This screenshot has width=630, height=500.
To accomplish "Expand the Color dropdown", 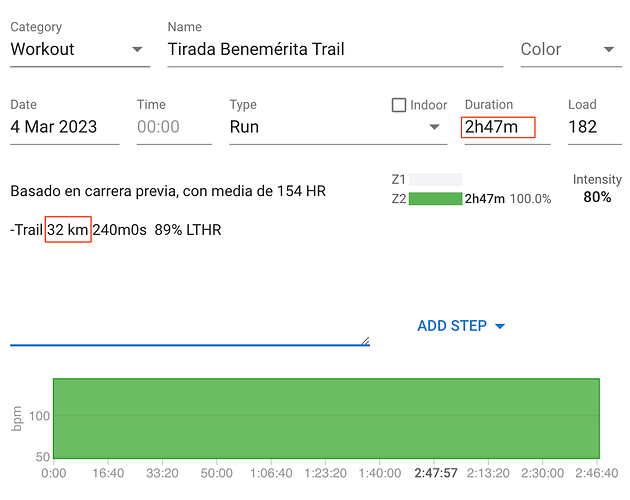I will 608,49.
